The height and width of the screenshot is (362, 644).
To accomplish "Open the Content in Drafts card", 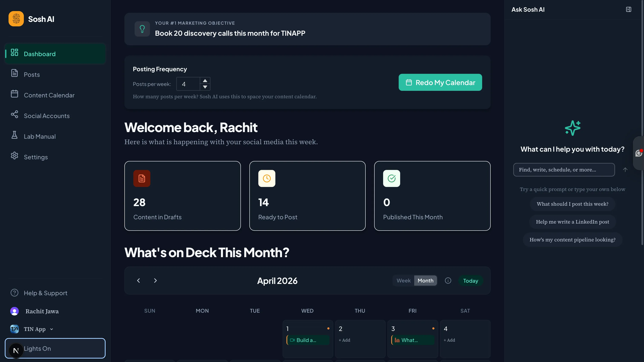I will coord(183,196).
